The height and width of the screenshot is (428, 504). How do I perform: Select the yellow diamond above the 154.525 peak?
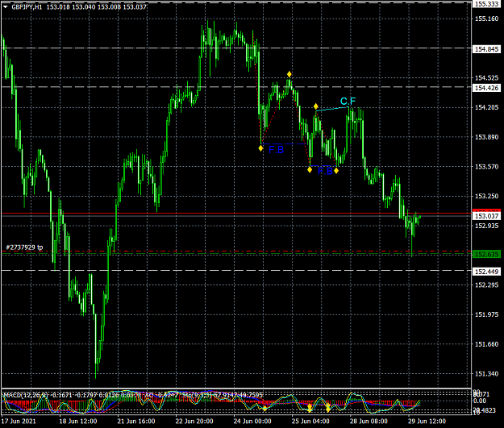coord(289,74)
